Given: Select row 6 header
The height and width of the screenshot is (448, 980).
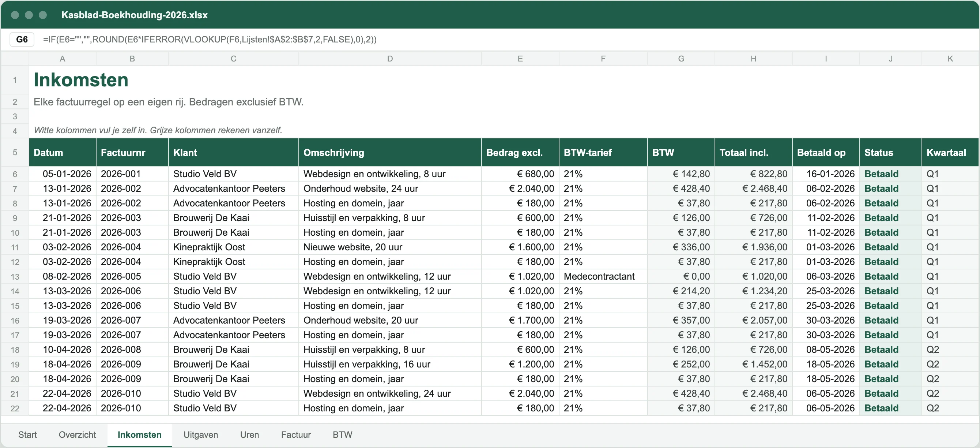Looking at the screenshot, I should coord(15,174).
